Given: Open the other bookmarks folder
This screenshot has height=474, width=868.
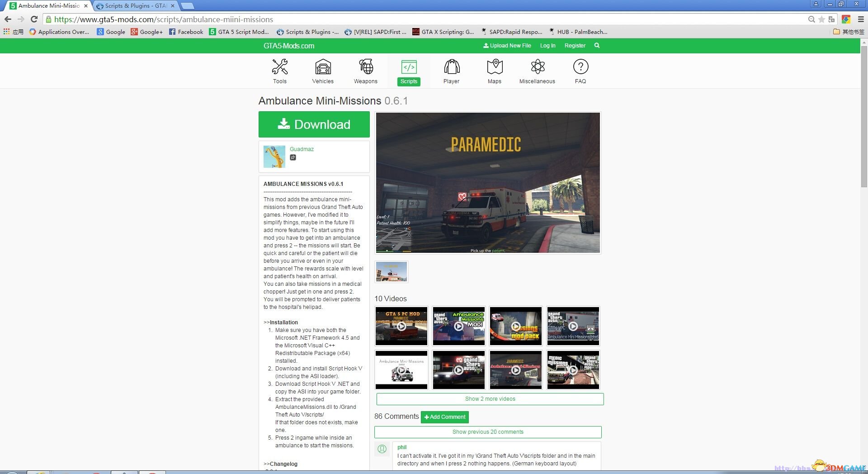Looking at the screenshot, I should (849, 32).
